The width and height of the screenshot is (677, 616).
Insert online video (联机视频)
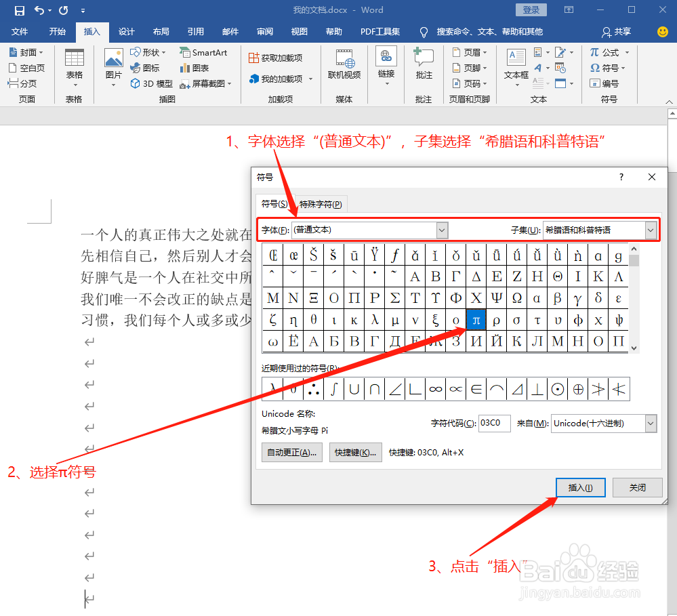coord(344,65)
